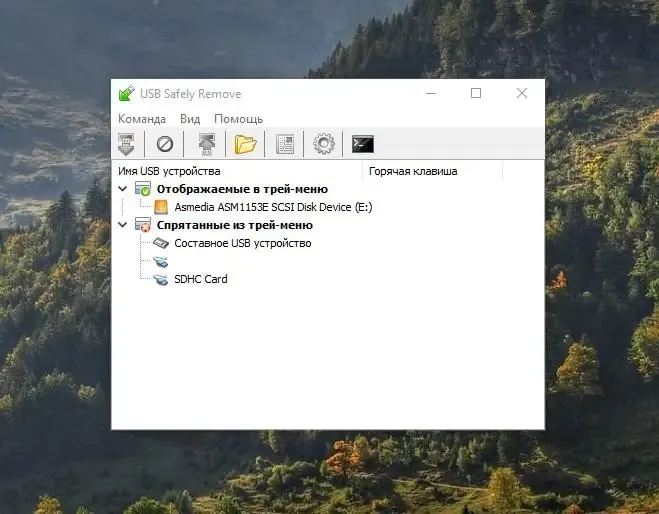Viewport: 659px width, 514px height.
Task: Select Asmedia ASM1153E SCSI Disk Device (E:)
Action: (273, 207)
